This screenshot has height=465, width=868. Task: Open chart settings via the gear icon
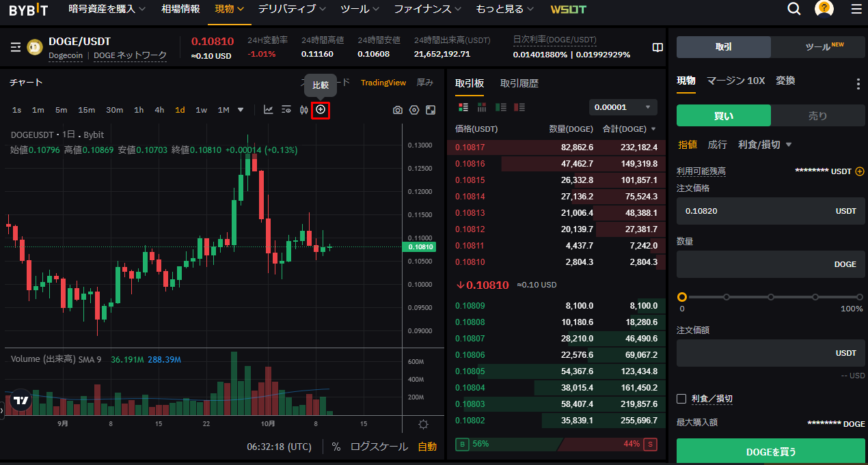point(414,109)
